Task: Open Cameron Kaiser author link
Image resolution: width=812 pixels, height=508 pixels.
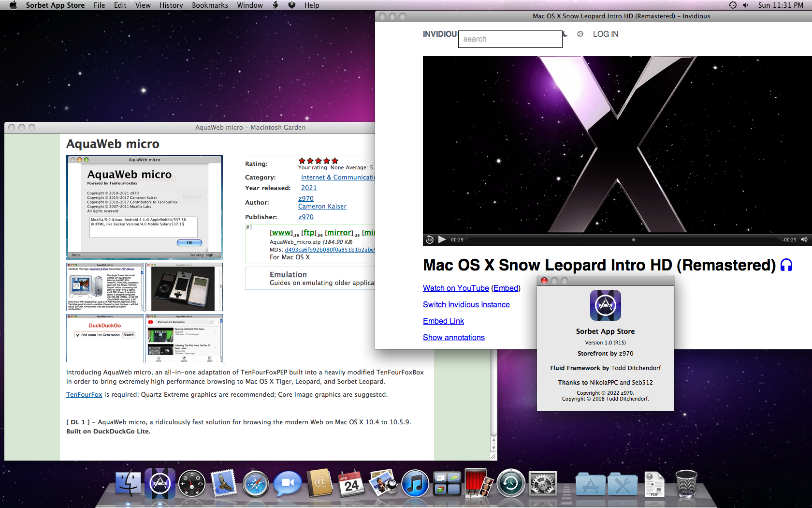Action: [322, 206]
